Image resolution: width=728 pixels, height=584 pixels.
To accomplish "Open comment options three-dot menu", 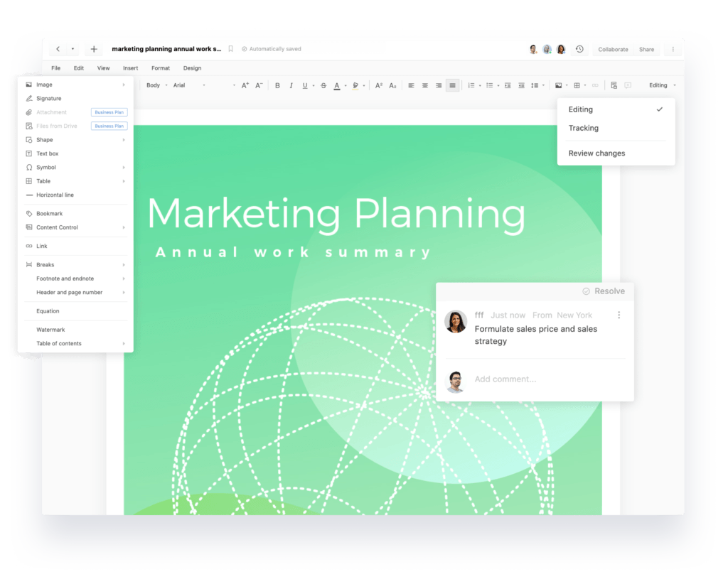I will (619, 315).
